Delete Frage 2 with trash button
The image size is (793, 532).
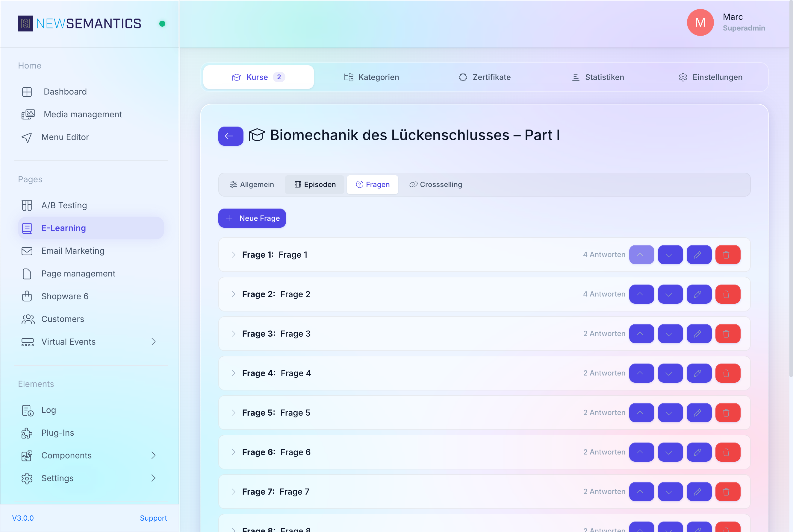click(x=727, y=294)
